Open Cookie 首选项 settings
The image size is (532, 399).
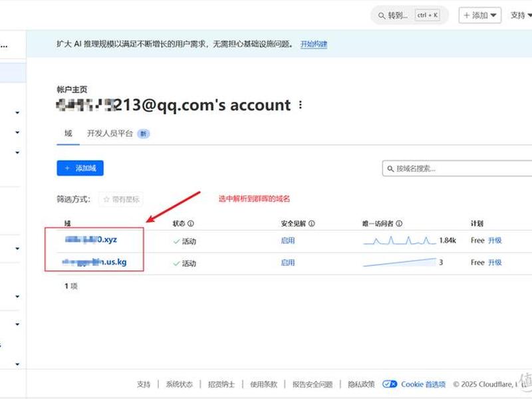pyautogui.click(x=423, y=384)
